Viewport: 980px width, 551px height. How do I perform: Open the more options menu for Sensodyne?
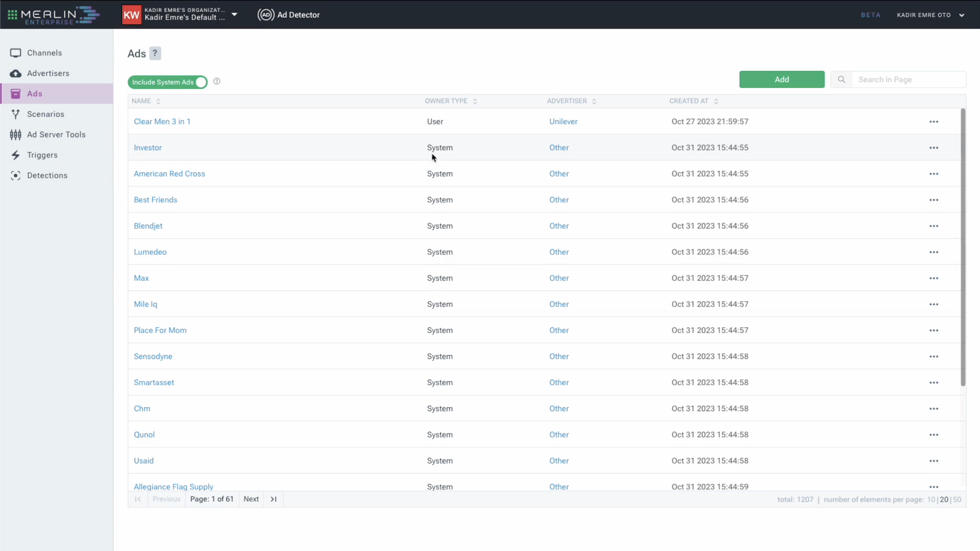point(934,357)
